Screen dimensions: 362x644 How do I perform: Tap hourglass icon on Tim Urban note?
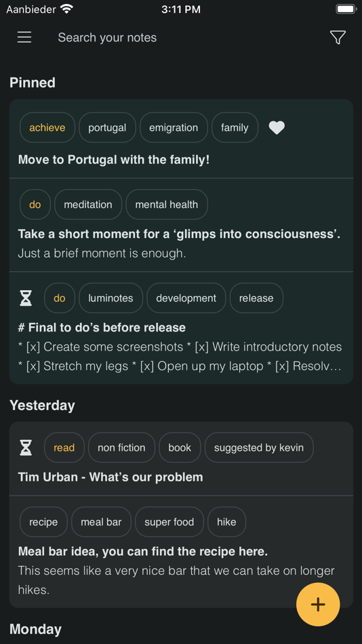[26, 447]
